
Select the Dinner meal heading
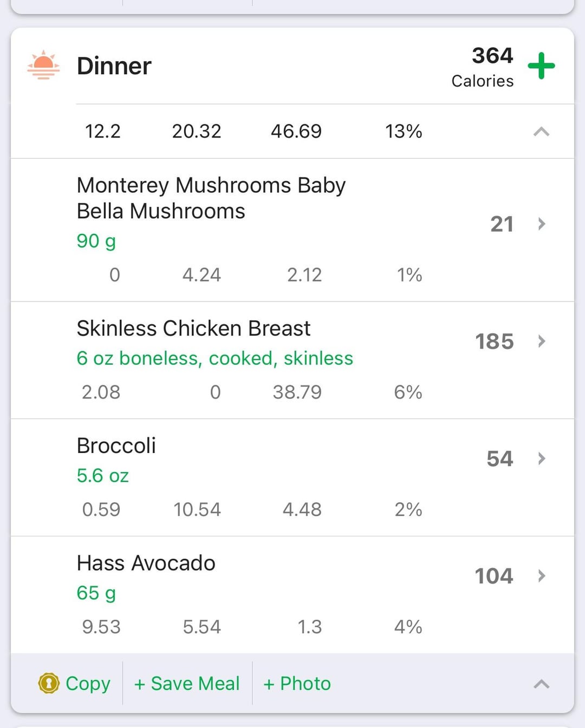coord(114,66)
